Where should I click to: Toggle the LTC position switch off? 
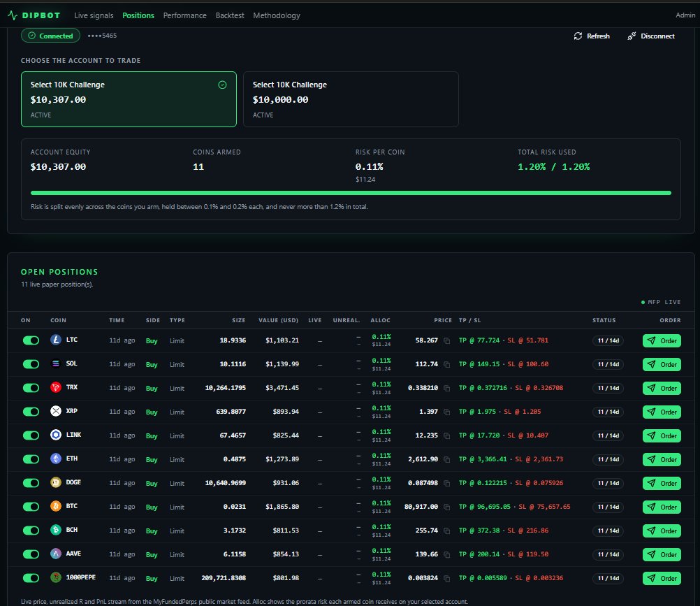click(x=31, y=340)
